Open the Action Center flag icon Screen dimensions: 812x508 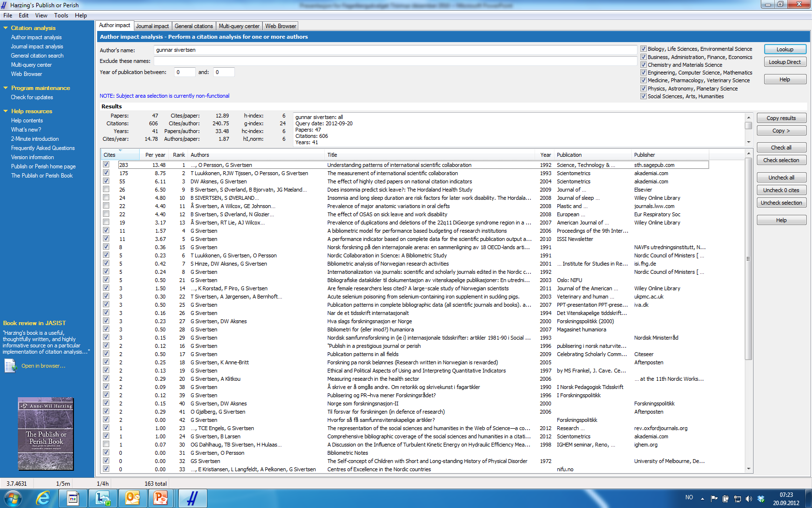[714, 498]
